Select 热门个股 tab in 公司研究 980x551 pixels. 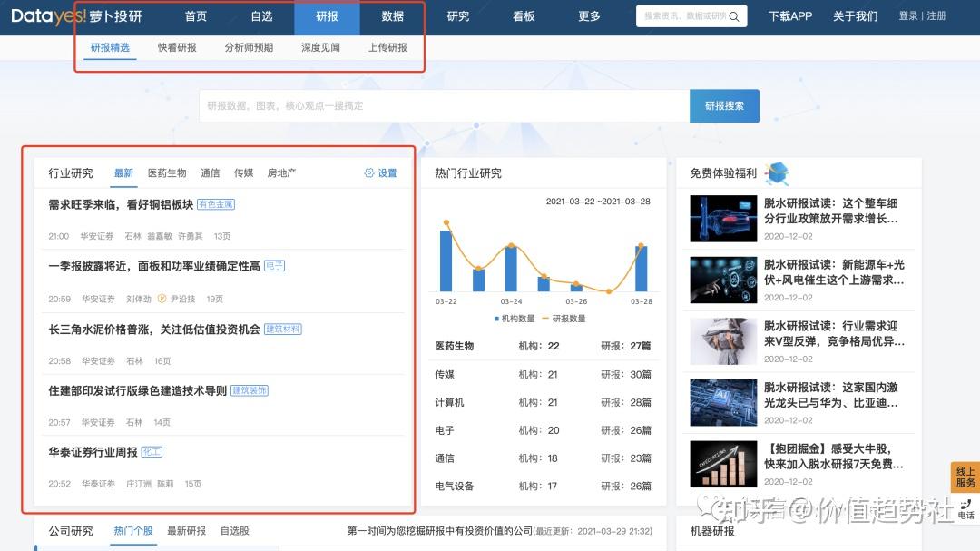[x=133, y=531]
